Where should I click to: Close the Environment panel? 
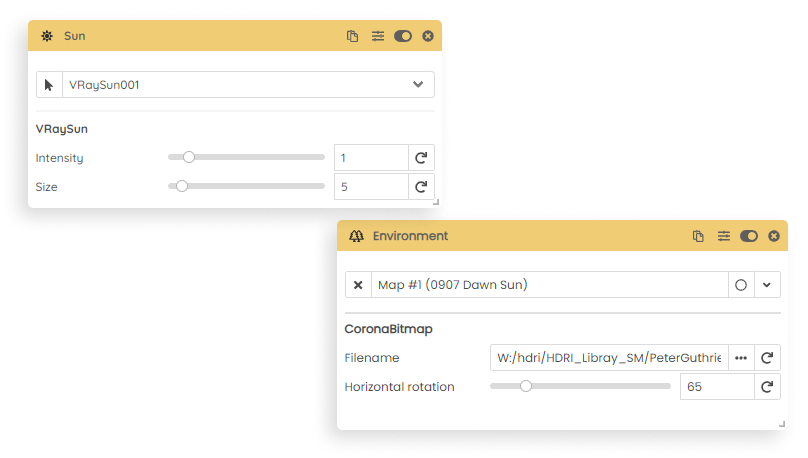coord(773,236)
